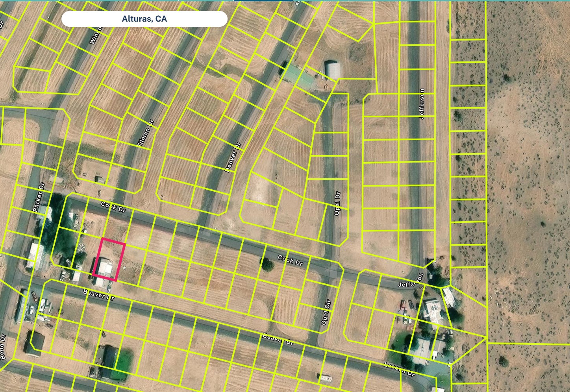Click the Cook Dr label near Opal Dr
The image size is (570, 392).
pos(291,260)
